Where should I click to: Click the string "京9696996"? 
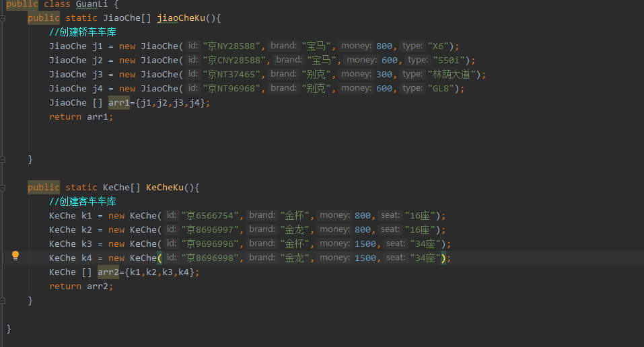[x=210, y=244]
